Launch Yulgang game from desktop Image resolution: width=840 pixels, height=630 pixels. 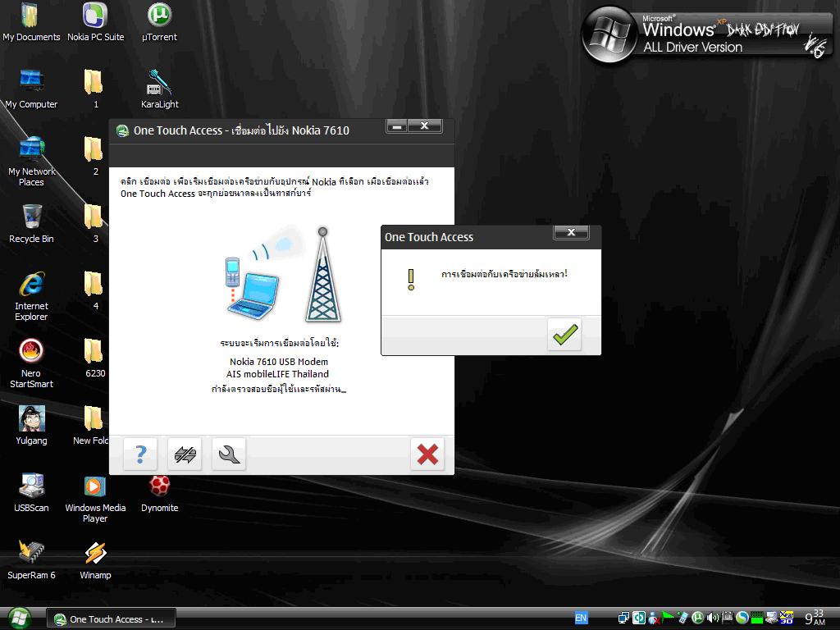tap(31, 426)
